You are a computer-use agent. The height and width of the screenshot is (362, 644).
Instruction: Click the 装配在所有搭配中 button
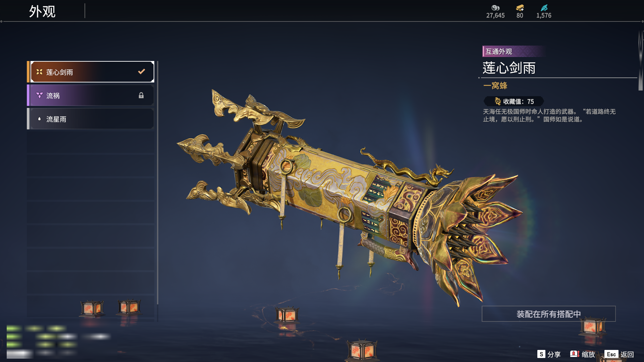tap(549, 314)
